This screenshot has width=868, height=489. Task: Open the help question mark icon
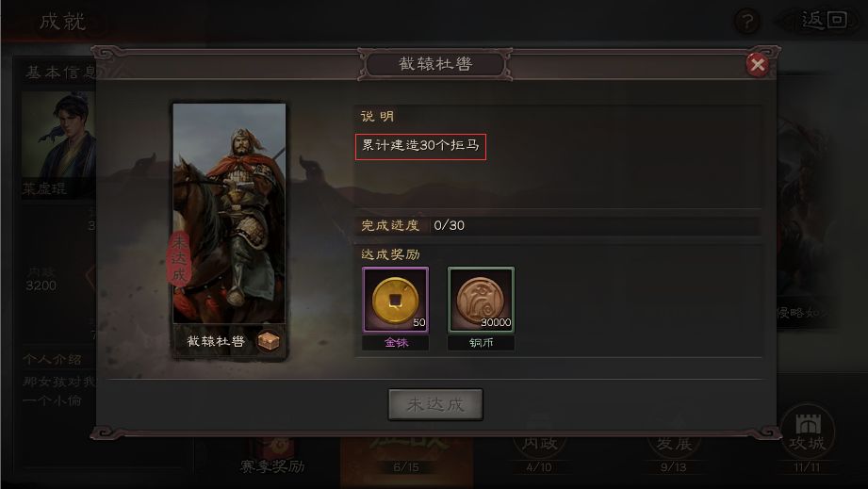click(x=746, y=22)
